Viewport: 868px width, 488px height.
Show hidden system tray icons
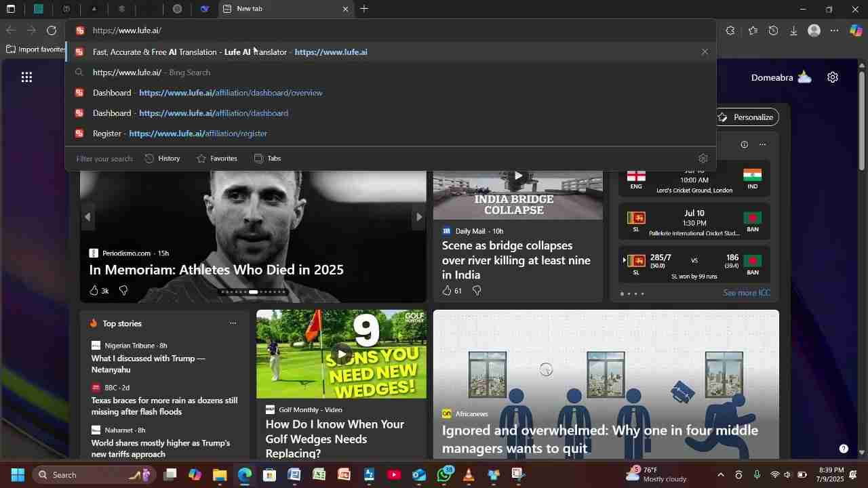[x=721, y=475]
